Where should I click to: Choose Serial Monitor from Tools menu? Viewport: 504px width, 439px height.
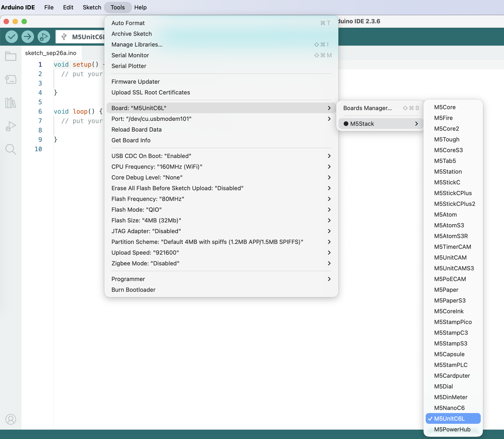click(130, 55)
